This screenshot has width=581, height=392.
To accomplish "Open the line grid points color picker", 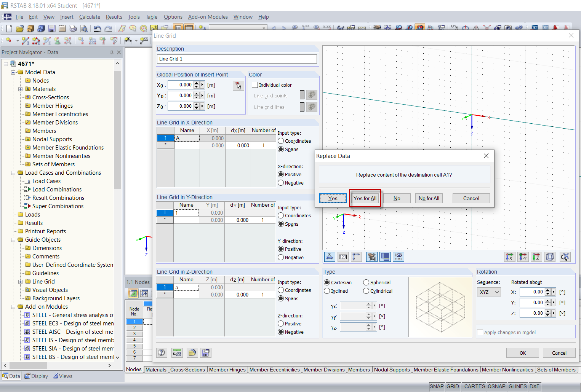I will [312, 95].
